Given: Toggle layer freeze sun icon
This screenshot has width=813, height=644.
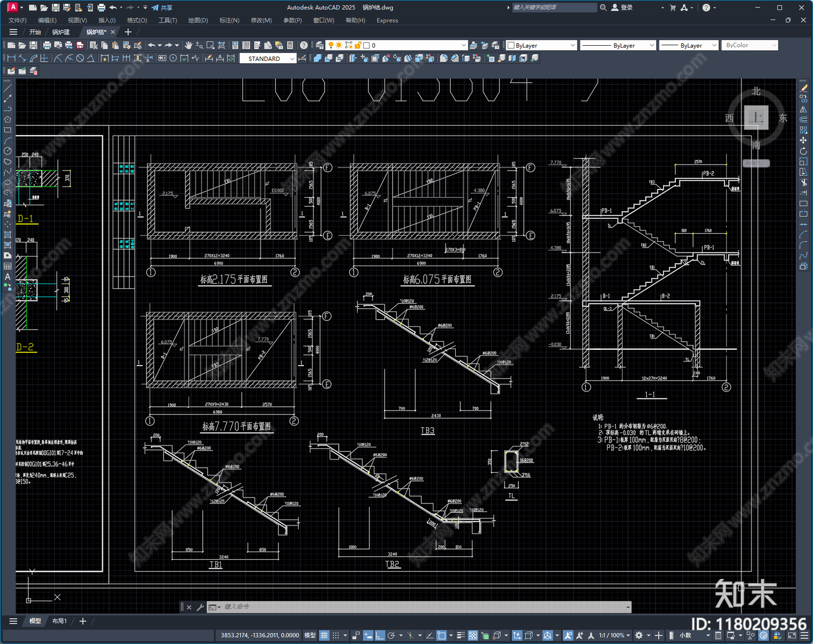Looking at the screenshot, I should [x=339, y=45].
